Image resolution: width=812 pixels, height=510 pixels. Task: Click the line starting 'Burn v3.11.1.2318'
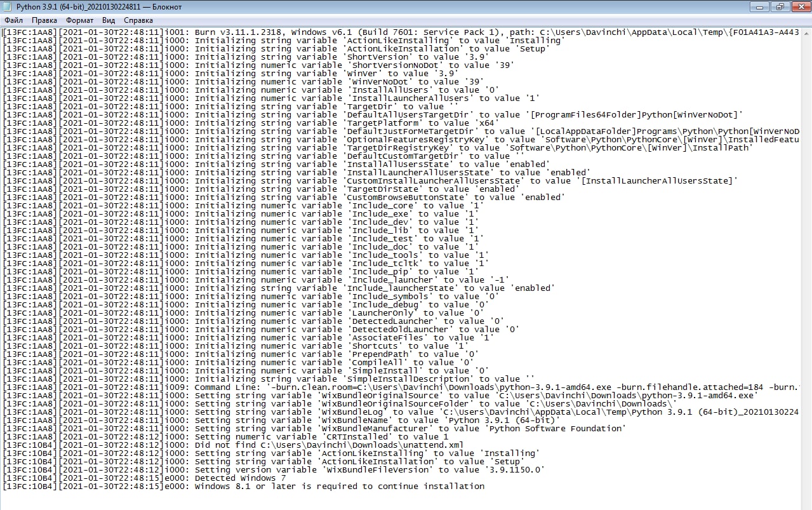tap(401, 32)
